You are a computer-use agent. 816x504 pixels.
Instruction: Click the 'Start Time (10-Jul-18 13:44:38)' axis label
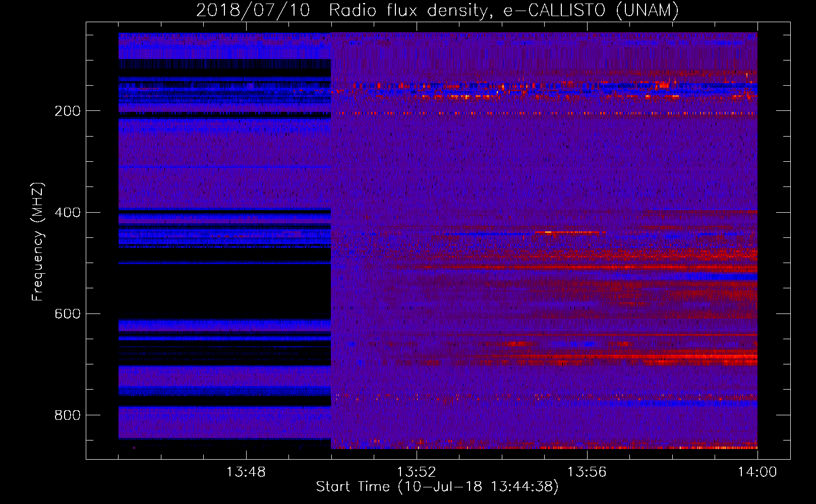tap(437, 487)
